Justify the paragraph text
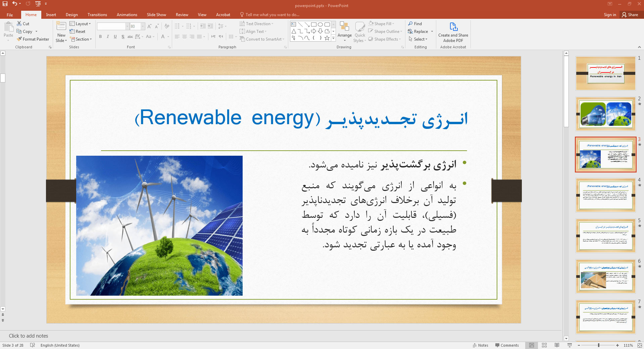The image size is (644, 349). [x=199, y=37]
